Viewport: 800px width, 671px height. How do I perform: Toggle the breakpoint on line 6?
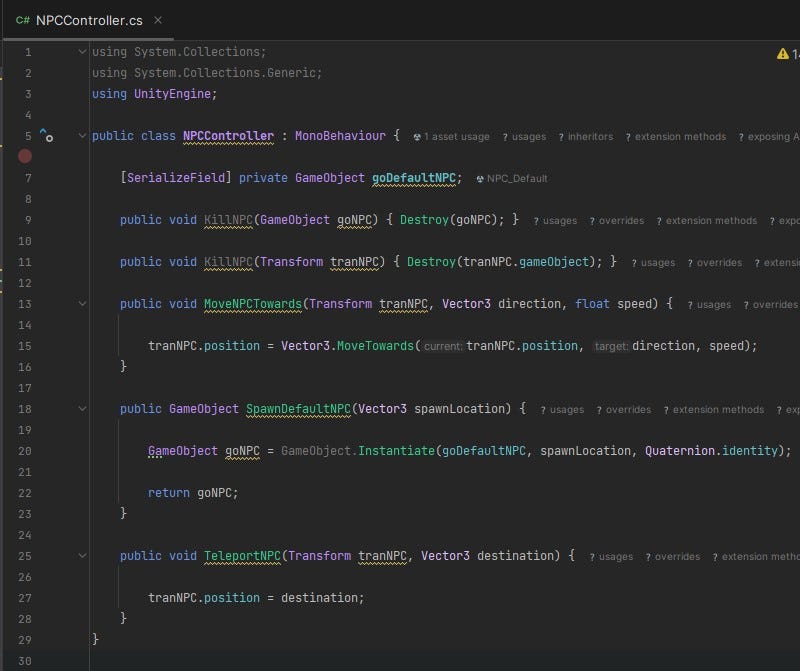[25, 156]
